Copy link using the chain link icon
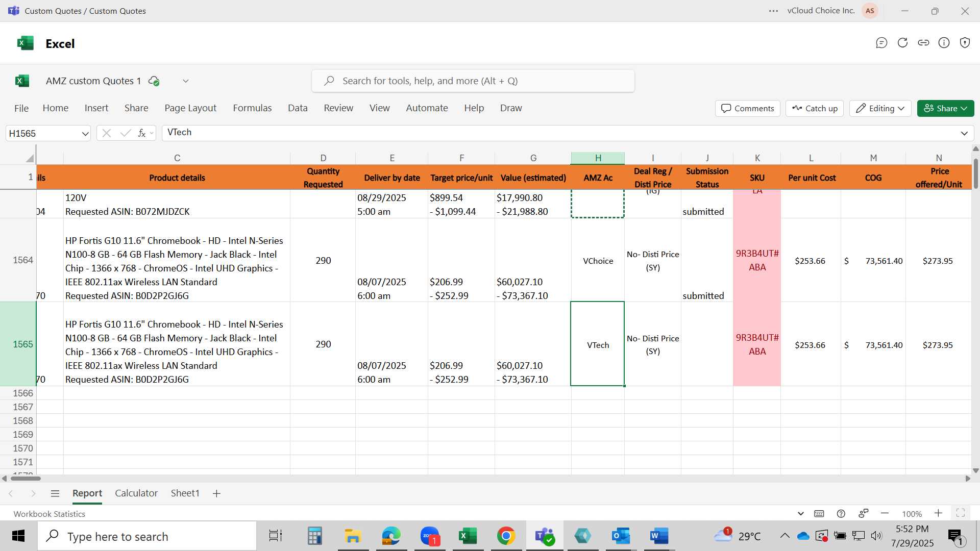This screenshot has height=551, width=980. 923,43
